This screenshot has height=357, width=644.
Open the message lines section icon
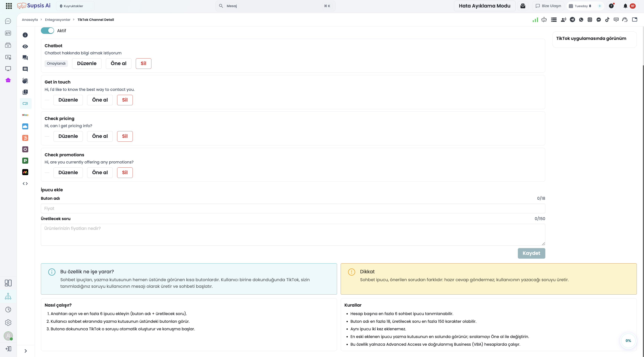click(25, 69)
